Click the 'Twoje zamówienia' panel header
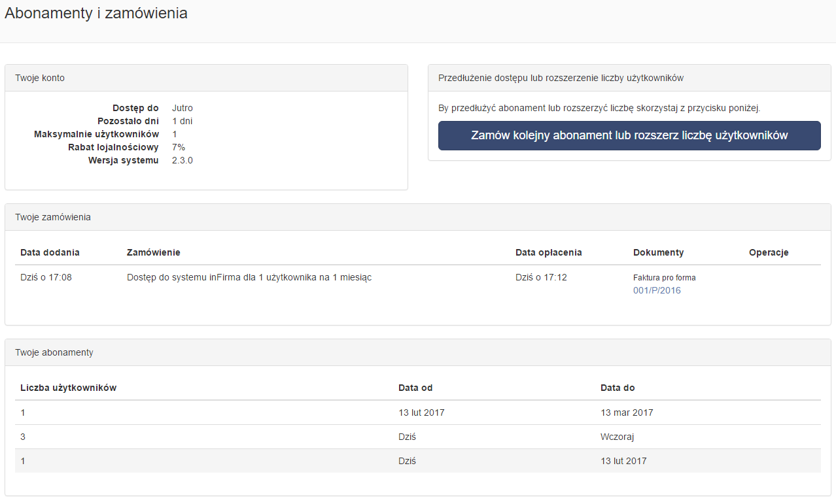Viewport: 836px width, 504px height. 418,217
